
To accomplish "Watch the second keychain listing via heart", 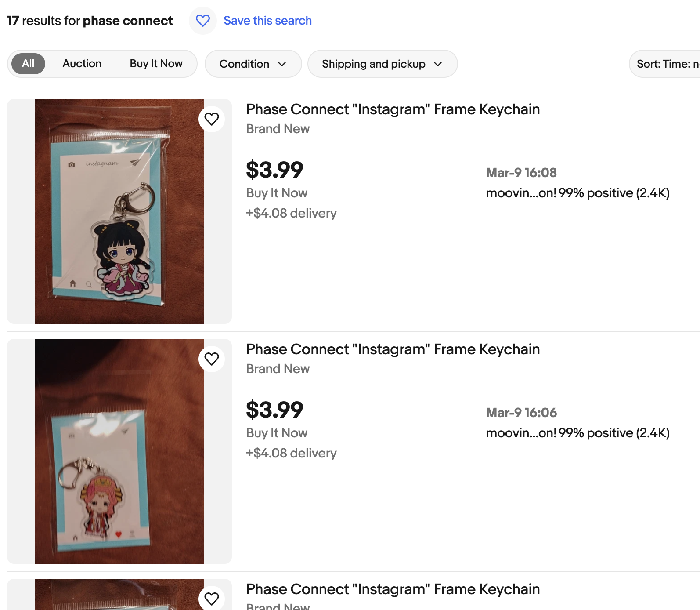I will 212,359.
